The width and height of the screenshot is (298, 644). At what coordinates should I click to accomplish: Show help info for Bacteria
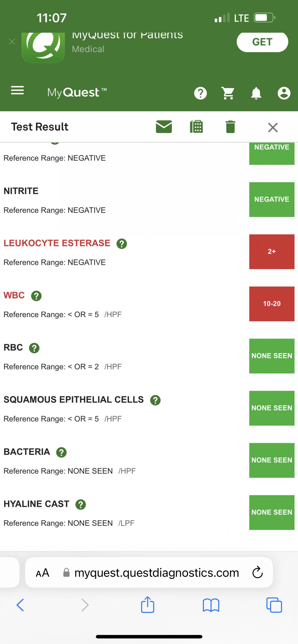61,453
